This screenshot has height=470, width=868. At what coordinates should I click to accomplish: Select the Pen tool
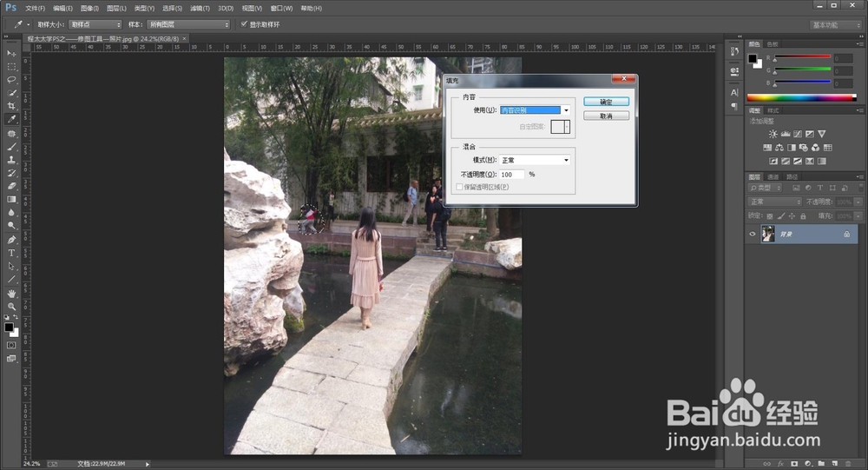(11, 240)
